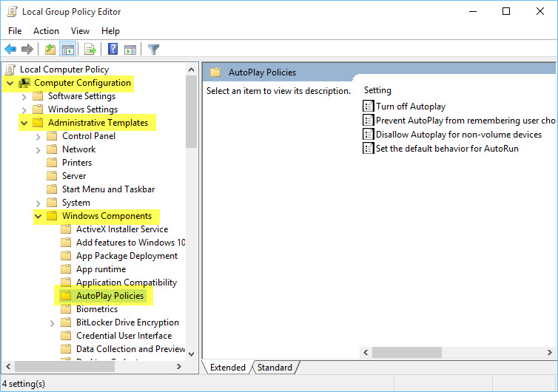Click the Filter funnel icon

[x=153, y=50]
